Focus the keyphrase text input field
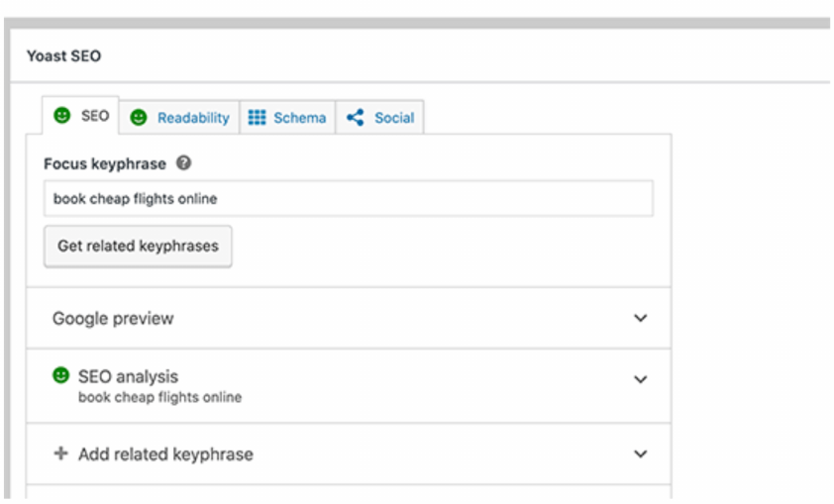This screenshot has height=504, width=834. click(348, 198)
